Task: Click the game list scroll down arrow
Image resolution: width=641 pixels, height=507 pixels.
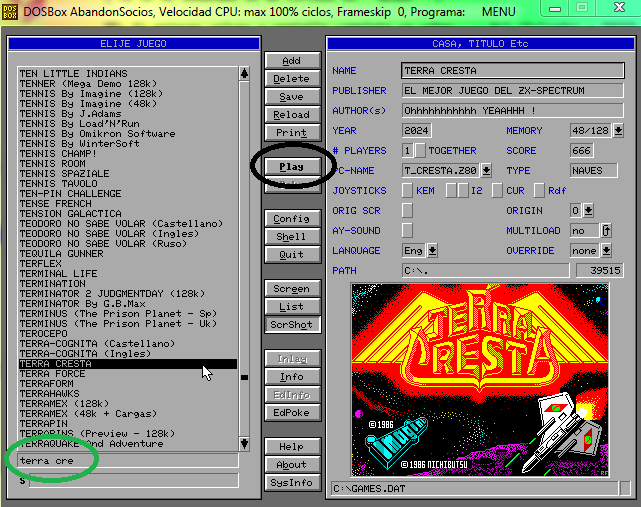Action: tap(244, 443)
